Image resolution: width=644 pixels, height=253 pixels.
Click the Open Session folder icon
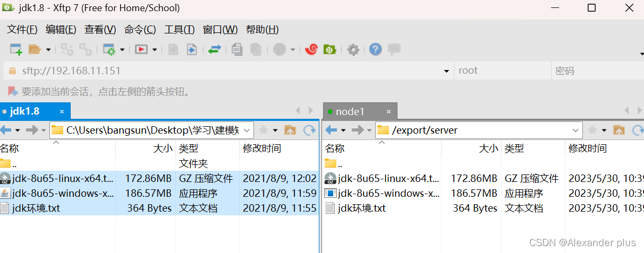[35, 49]
